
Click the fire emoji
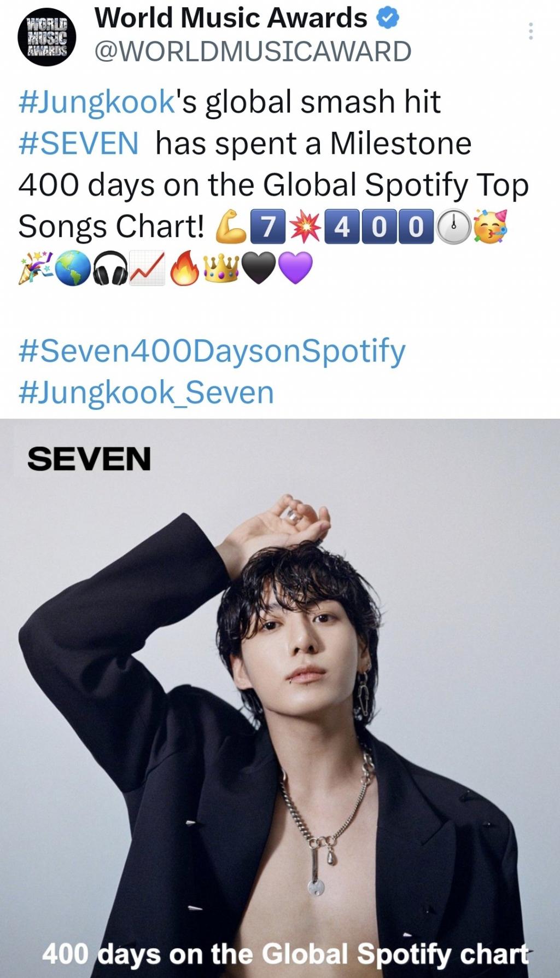[x=184, y=268]
